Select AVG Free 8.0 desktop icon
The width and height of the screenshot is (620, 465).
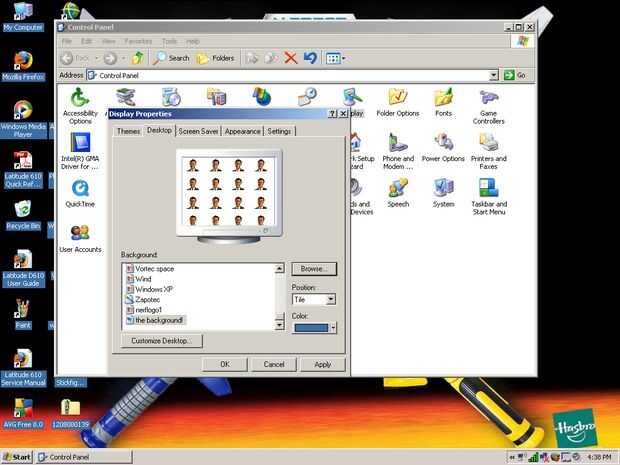(23, 414)
